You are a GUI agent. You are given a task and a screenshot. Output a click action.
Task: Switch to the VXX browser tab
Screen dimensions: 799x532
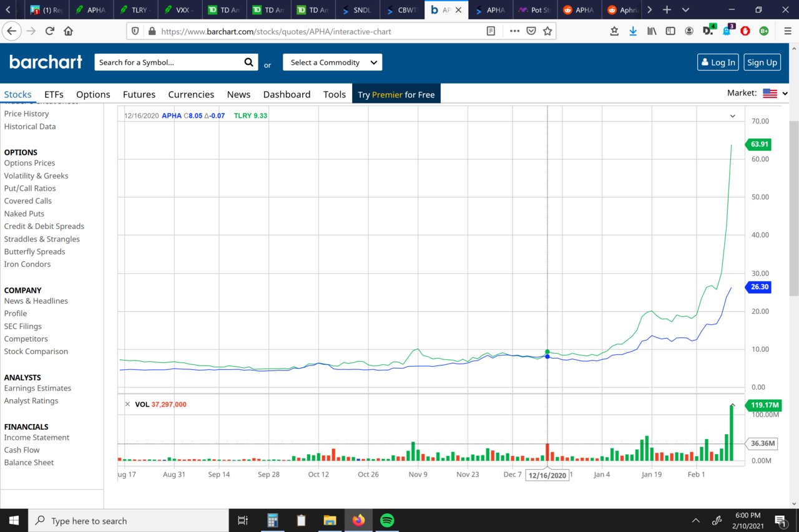coord(179,10)
